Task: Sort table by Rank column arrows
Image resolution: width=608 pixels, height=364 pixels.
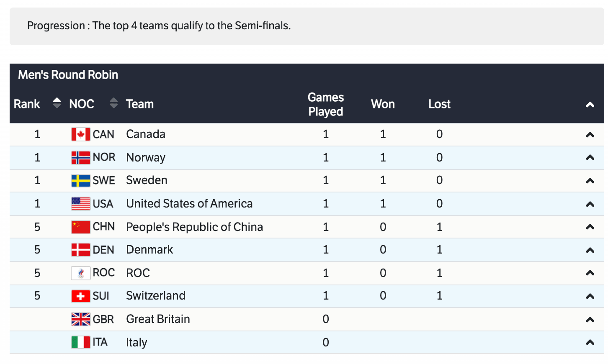Action: (x=57, y=103)
